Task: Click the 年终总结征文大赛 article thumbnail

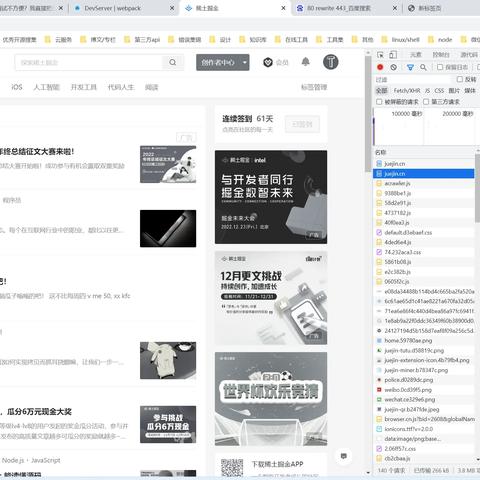Action: (168, 164)
